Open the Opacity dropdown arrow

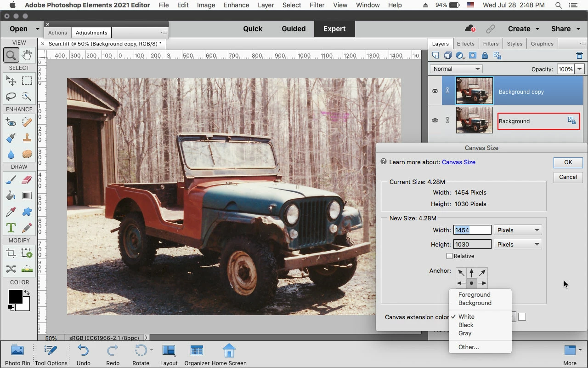coord(580,69)
